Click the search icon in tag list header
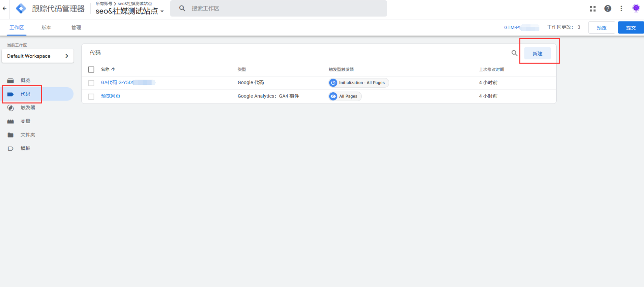 (x=514, y=53)
